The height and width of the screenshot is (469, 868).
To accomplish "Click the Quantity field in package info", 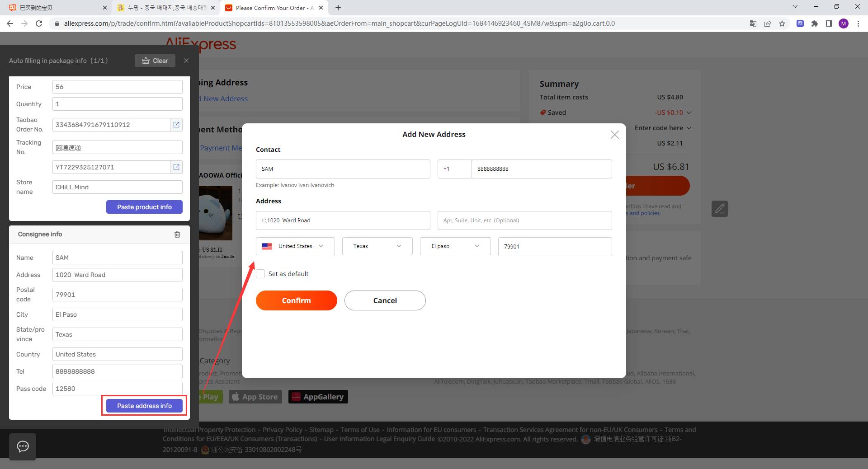I will [x=118, y=104].
